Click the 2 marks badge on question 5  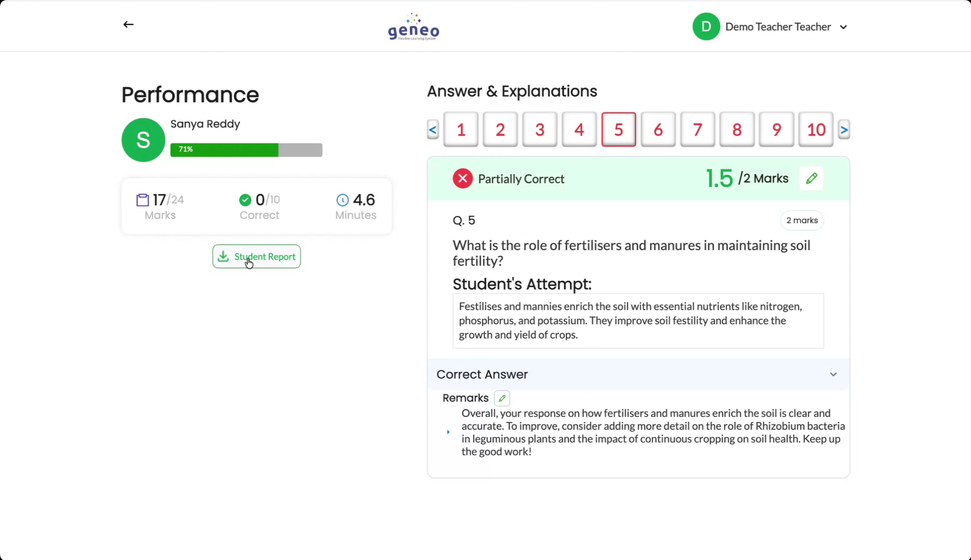click(802, 220)
